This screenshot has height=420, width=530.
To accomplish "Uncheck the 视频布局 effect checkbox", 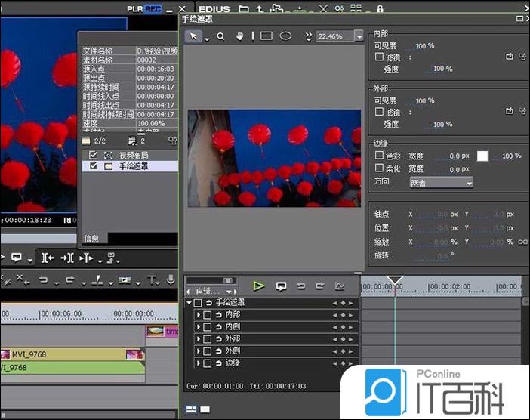I will (x=94, y=155).
